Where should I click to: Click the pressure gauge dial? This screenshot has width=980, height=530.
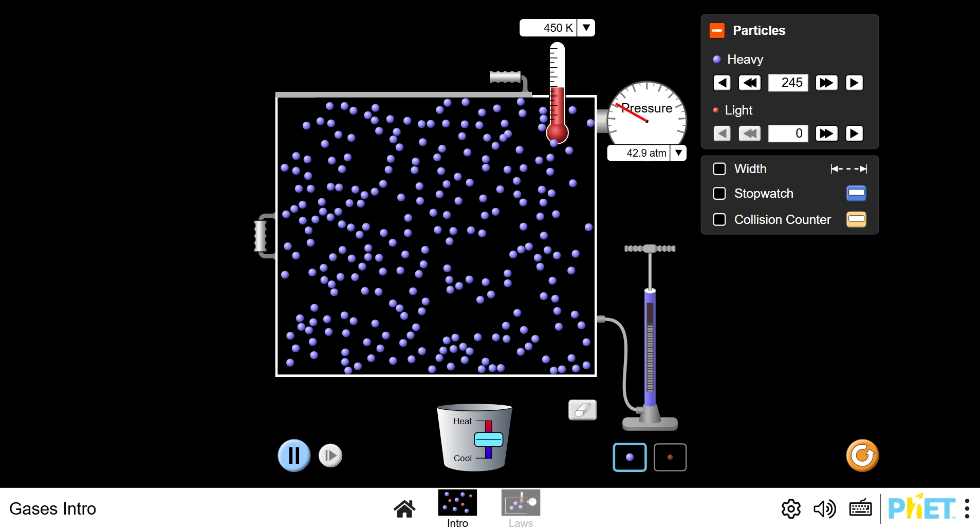[x=647, y=114]
